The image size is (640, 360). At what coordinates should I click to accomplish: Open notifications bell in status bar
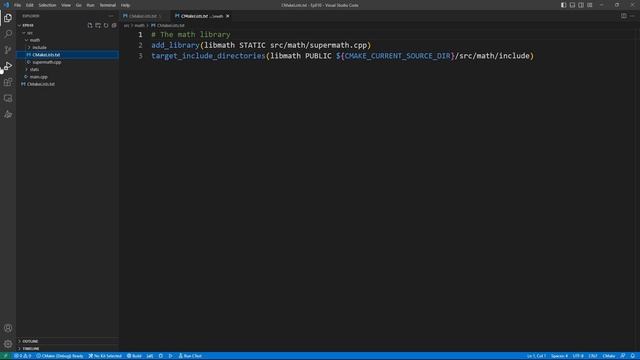pos(633,356)
